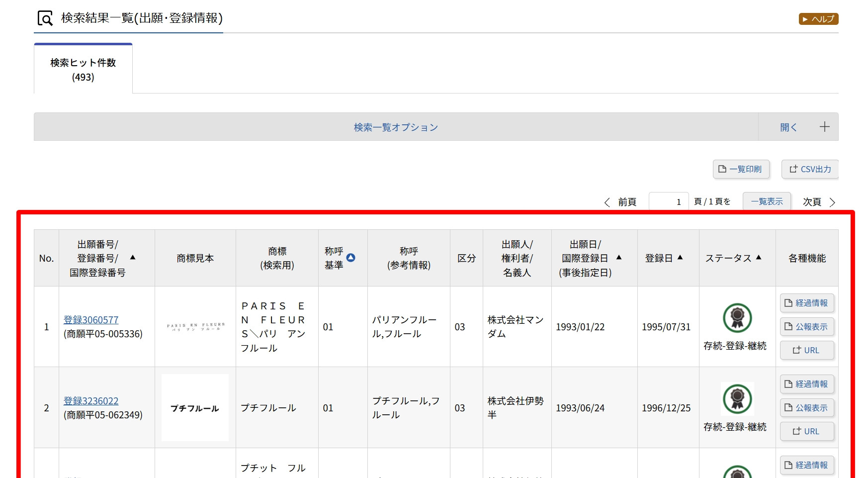Image resolution: width=868 pixels, height=478 pixels.
Task: Click the プチフルール trademark sample image
Action: (195, 408)
